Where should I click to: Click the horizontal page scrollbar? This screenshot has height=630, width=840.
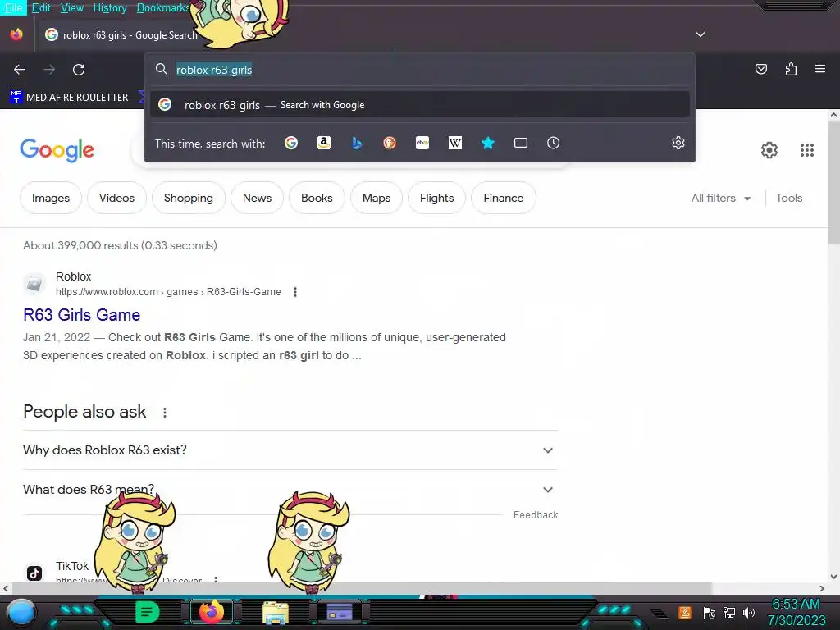coord(362,588)
